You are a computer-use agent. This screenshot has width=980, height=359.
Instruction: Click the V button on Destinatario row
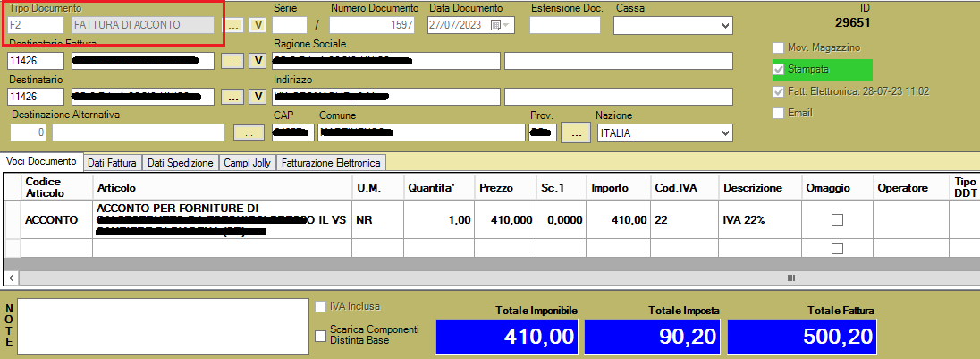pyautogui.click(x=257, y=97)
